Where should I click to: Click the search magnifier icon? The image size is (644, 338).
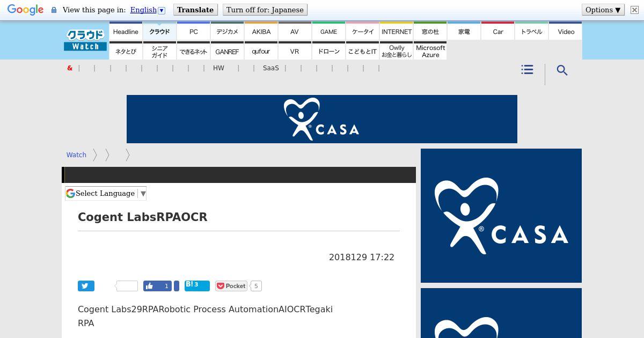pos(562,70)
